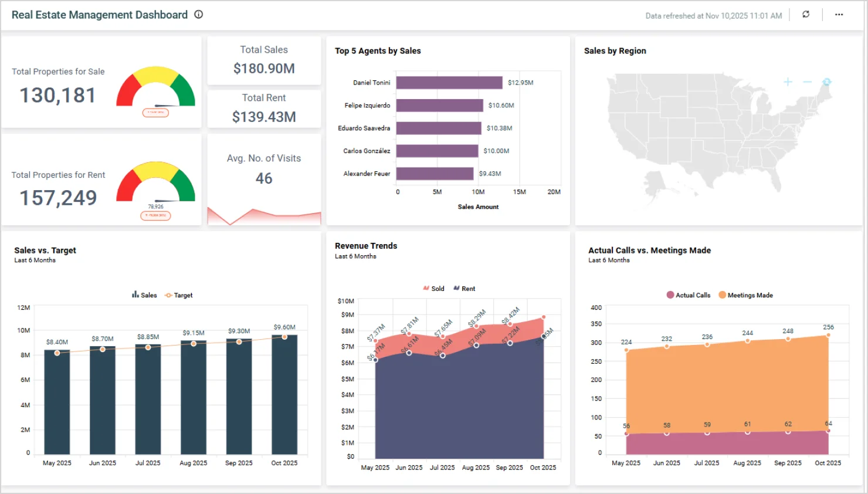
Task: Click the Total Properties for Rent gauge
Action: pos(156,182)
